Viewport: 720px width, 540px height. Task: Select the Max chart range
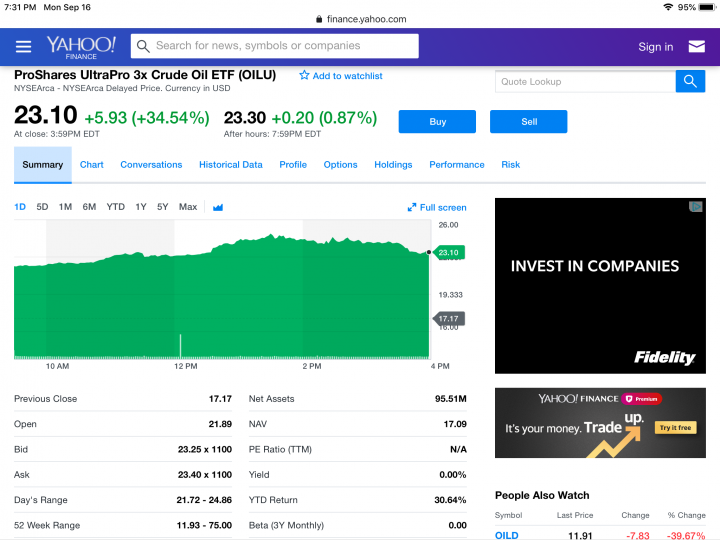[188, 207]
